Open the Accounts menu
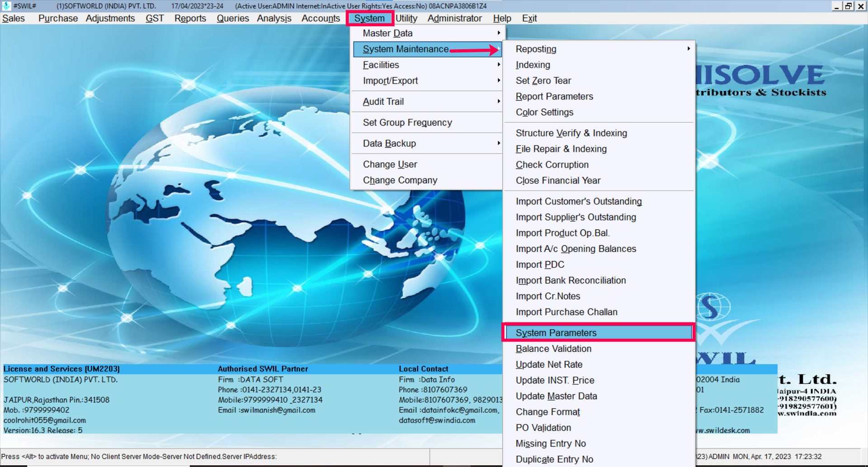Viewport: 868px width, 467px height. 321,19
